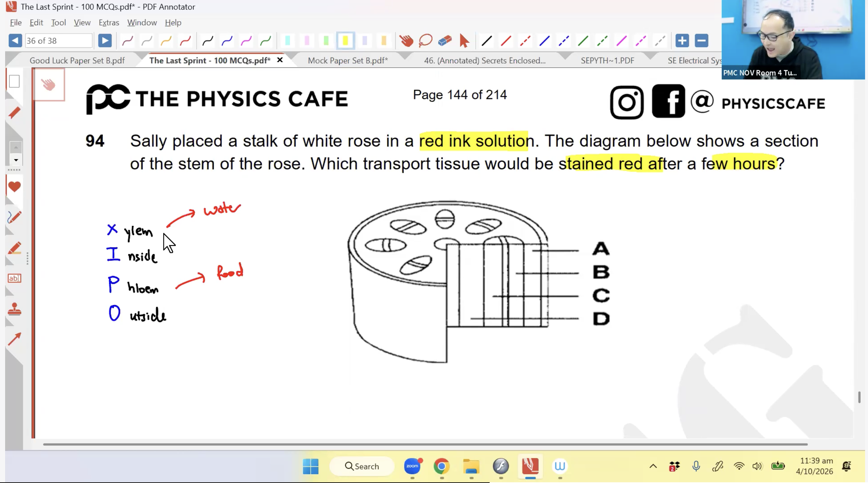The height and width of the screenshot is (483, 868).
Task: Select the solid blue line tool
Action: pyautogui.click(x=544, y=41)
